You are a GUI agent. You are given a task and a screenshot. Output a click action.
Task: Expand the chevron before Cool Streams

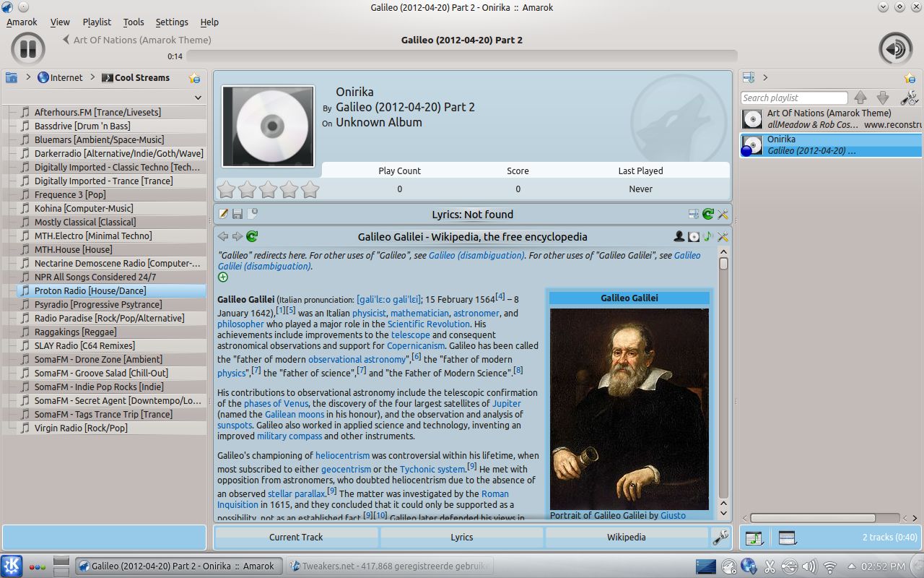point(92,77)
